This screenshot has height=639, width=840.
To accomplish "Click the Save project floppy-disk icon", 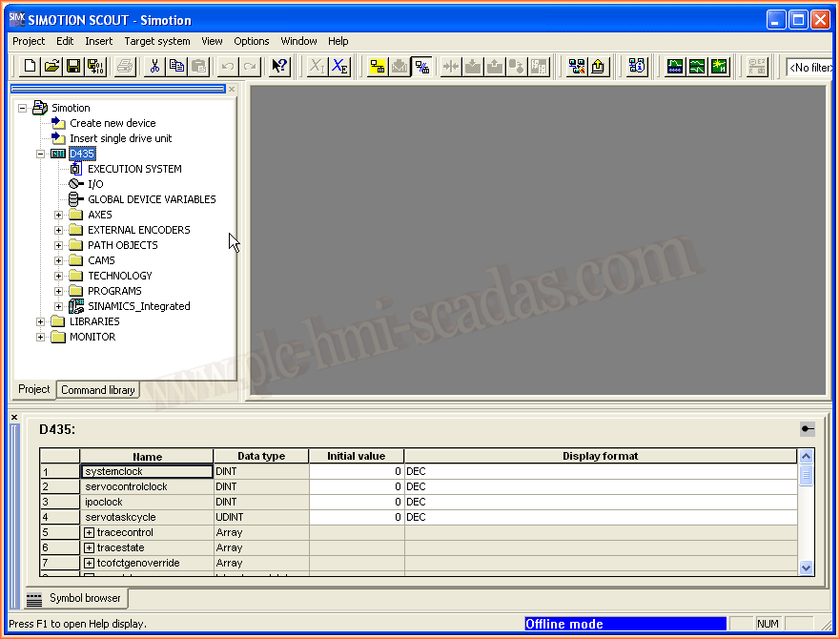I will (72, 67).
